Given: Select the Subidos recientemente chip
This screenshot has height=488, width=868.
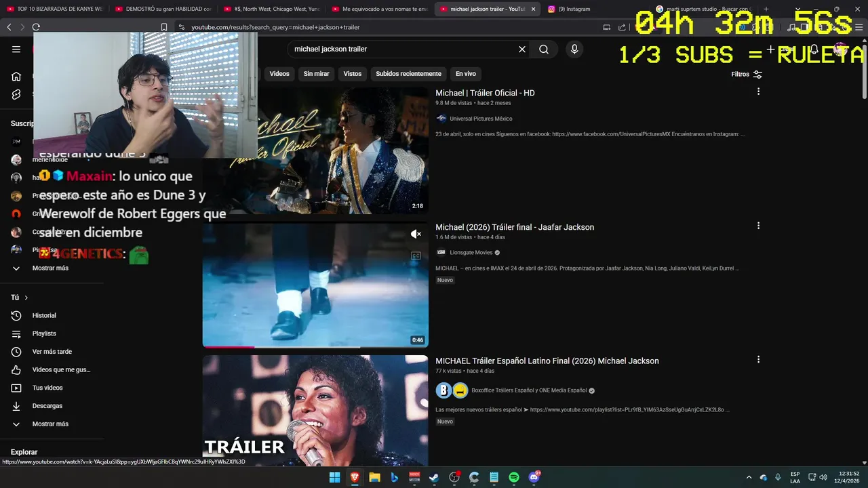Looking at the screenshot, I should [408, 73].
